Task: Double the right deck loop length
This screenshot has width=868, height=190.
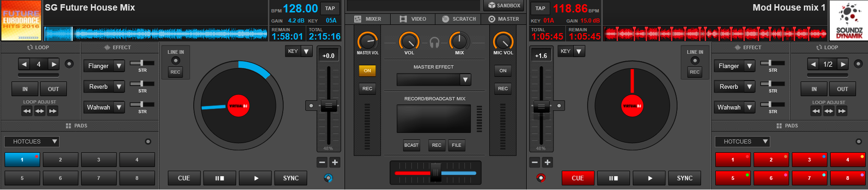Action: [x=843, y=64]
